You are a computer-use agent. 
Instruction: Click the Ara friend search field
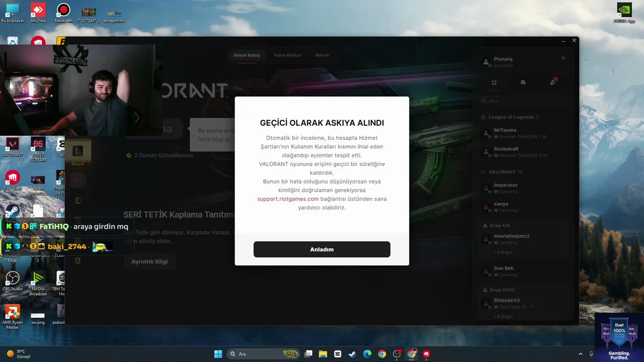[x=525, y=101]
